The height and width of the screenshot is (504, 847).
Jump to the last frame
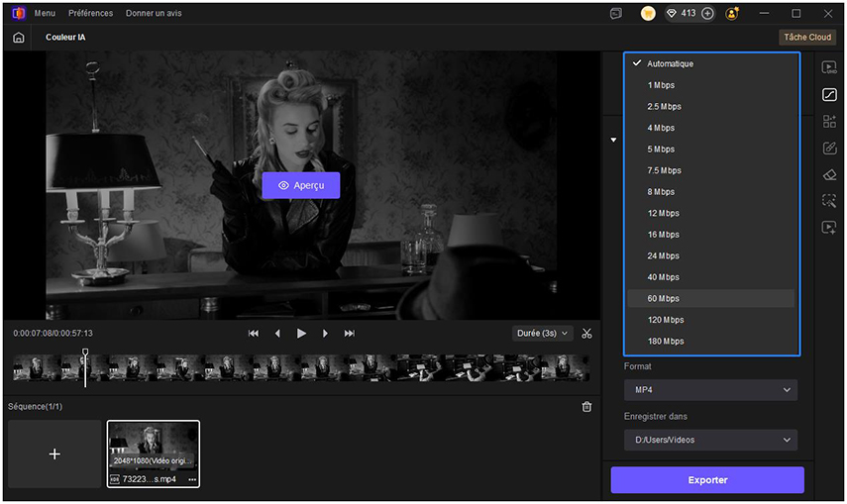[350, 334]
